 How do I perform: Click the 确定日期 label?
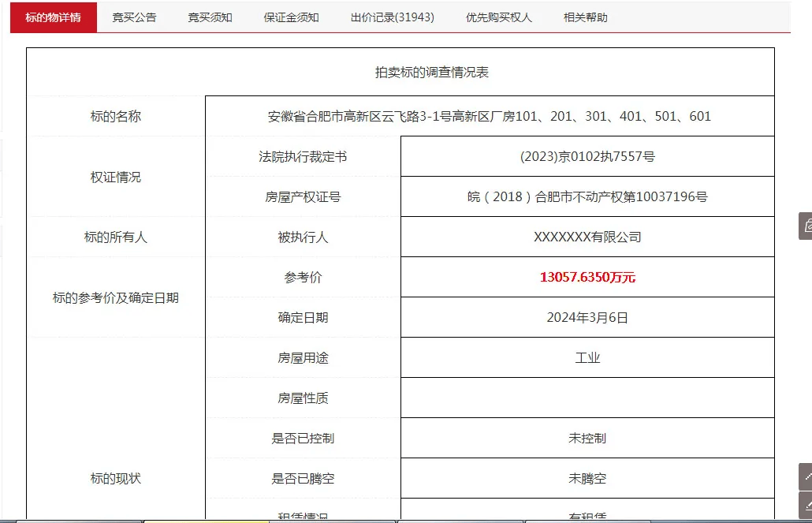303,317
